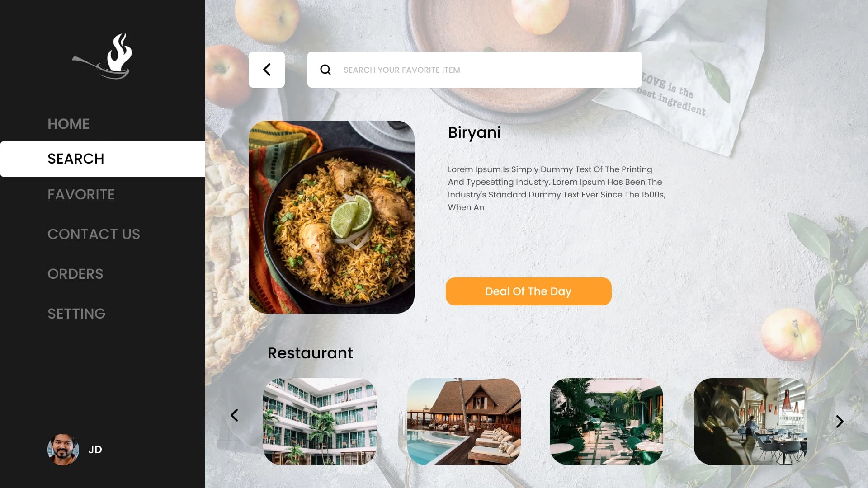Click the back arrow button
The image size is (868, 488).
(x=267, y=70)
